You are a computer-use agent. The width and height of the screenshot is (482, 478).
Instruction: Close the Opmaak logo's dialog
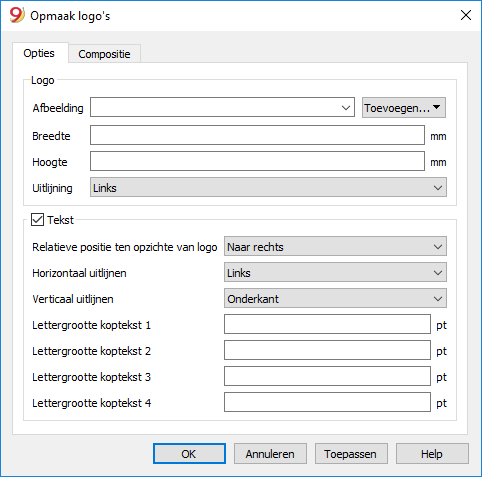pos(466,15)
